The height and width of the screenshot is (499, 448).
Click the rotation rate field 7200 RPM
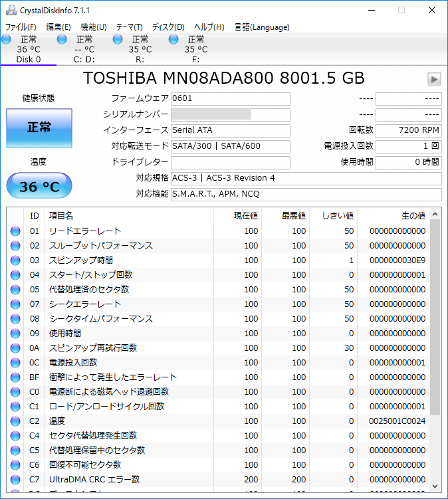click(x=409, y=130)
